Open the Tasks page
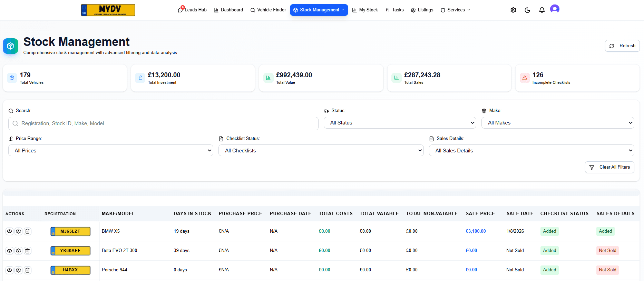Image resolution: width=644 pixels, height=281 pixels. click(x=395, y=10)
